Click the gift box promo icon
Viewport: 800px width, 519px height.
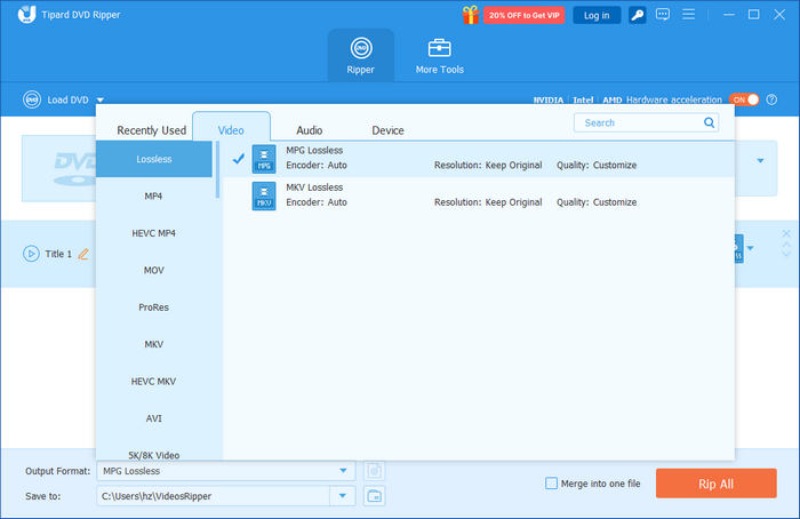pyautogui.click(x=470, y=15)
